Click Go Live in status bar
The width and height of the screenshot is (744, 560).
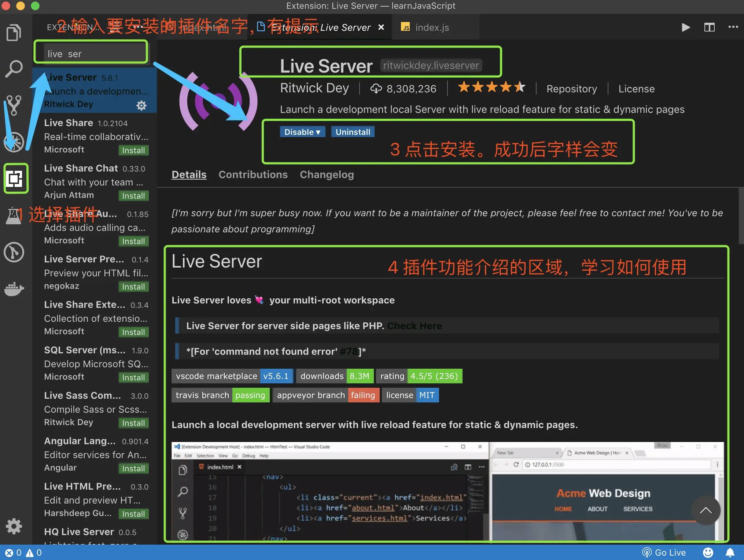coord(664,553)
